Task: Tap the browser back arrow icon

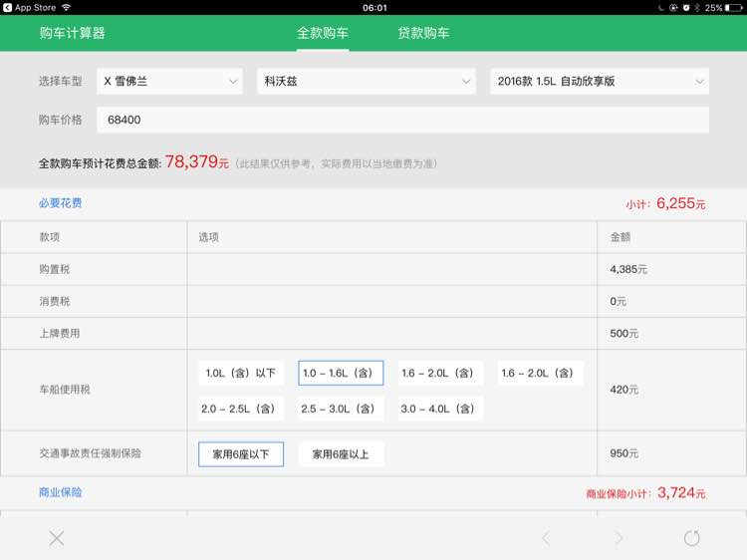Action: pyautogui.click(x=546, y=538)
